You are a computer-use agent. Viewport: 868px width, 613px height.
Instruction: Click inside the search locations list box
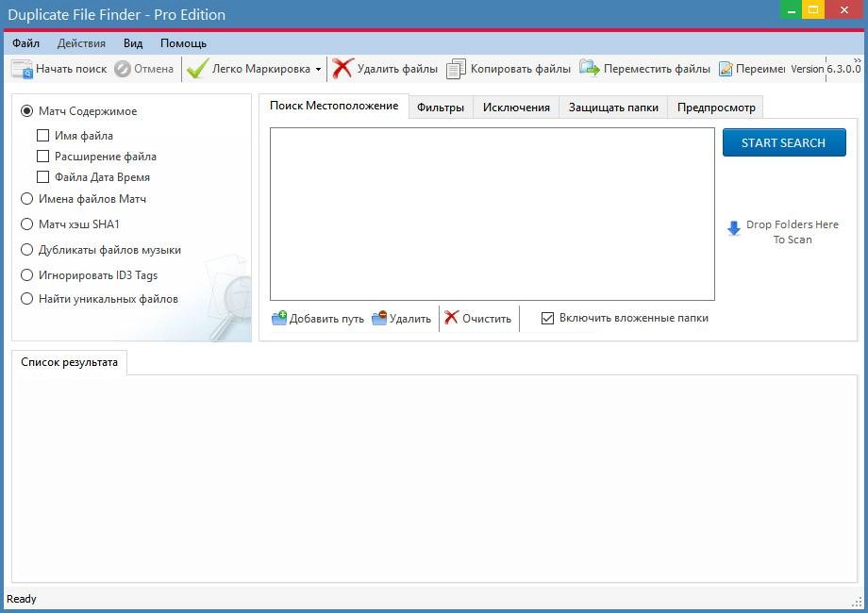(492, 214)
